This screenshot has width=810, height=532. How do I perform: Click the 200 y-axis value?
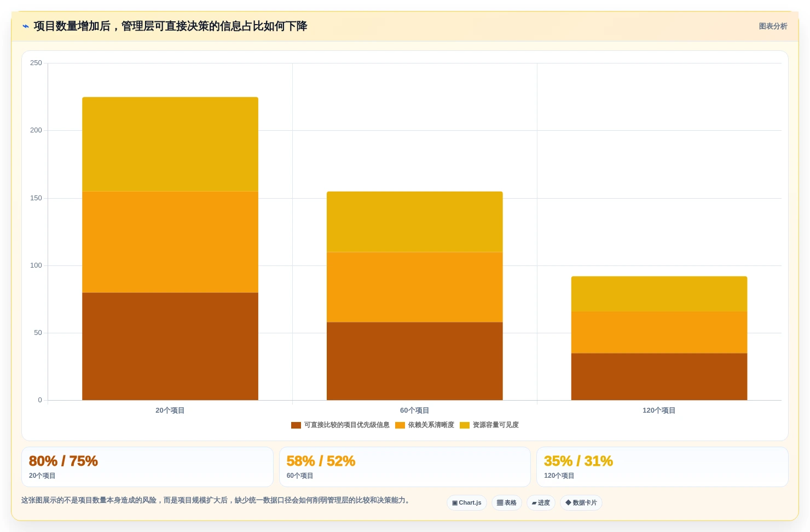tap(36, 130)
